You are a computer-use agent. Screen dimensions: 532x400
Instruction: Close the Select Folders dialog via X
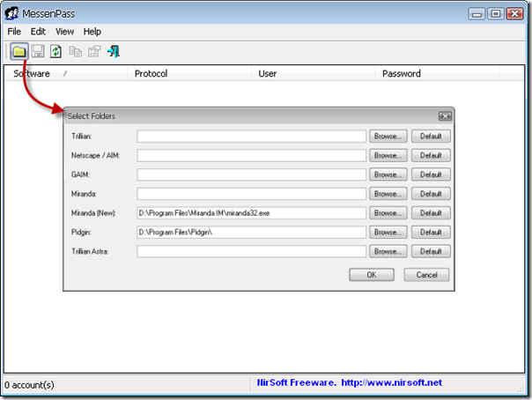pyautogui.click(x=445, y=116)
